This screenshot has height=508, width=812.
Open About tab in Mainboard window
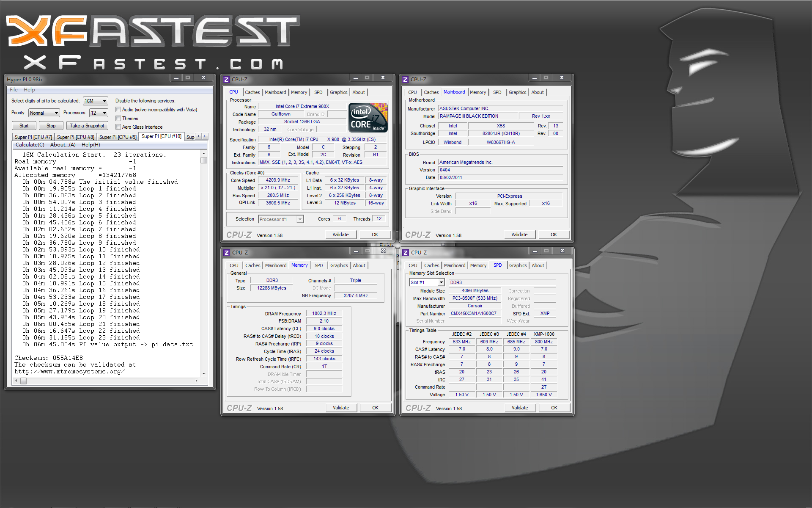coord(538,92)
